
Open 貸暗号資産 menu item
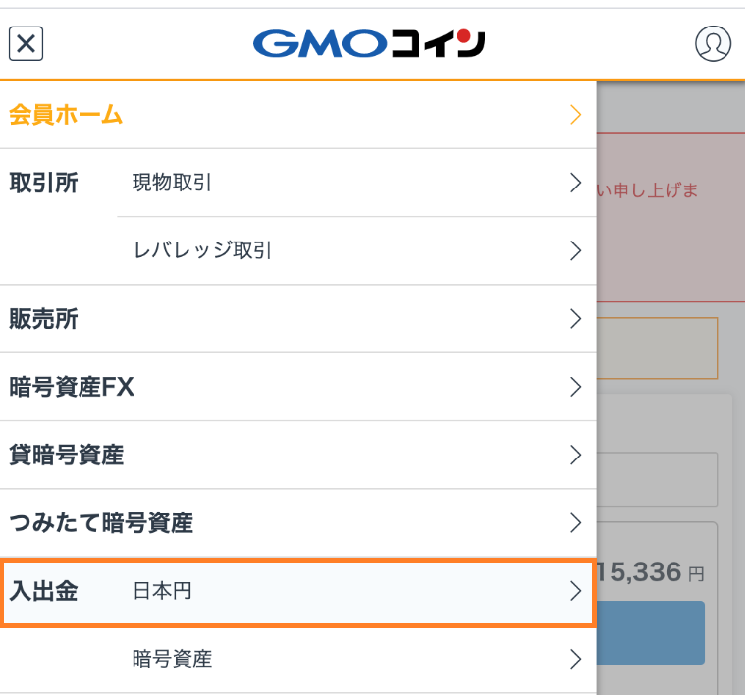pyautogui.click(x=67, y=456)
